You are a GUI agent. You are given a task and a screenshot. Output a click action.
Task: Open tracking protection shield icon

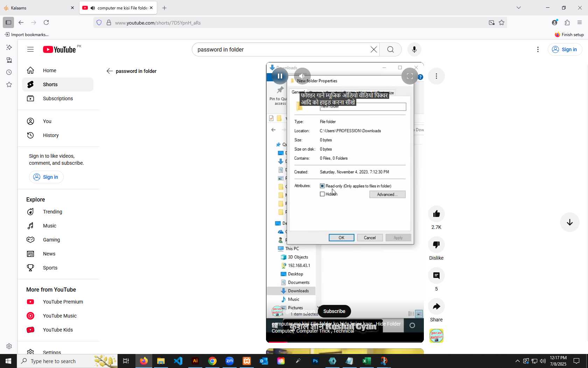tap(99, 22)
